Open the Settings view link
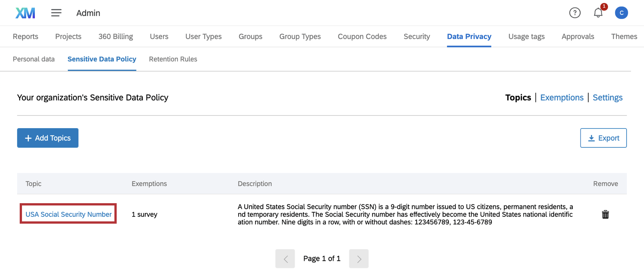 [x=607, y=97]
